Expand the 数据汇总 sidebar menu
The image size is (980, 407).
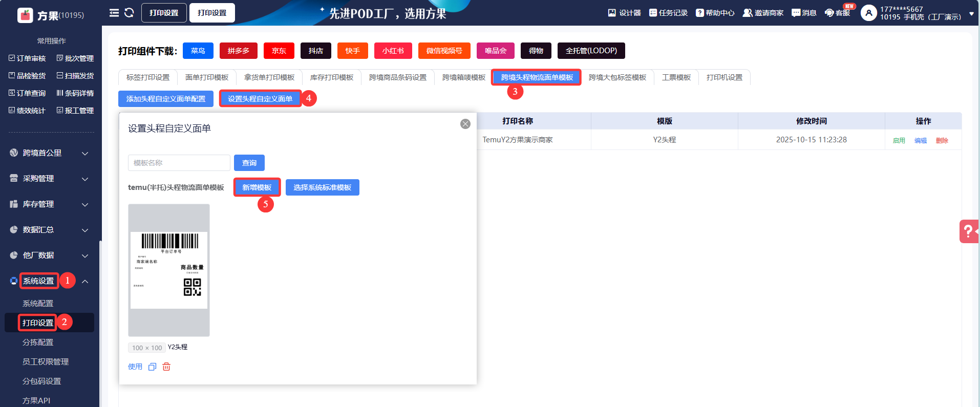tap(50, 230)
